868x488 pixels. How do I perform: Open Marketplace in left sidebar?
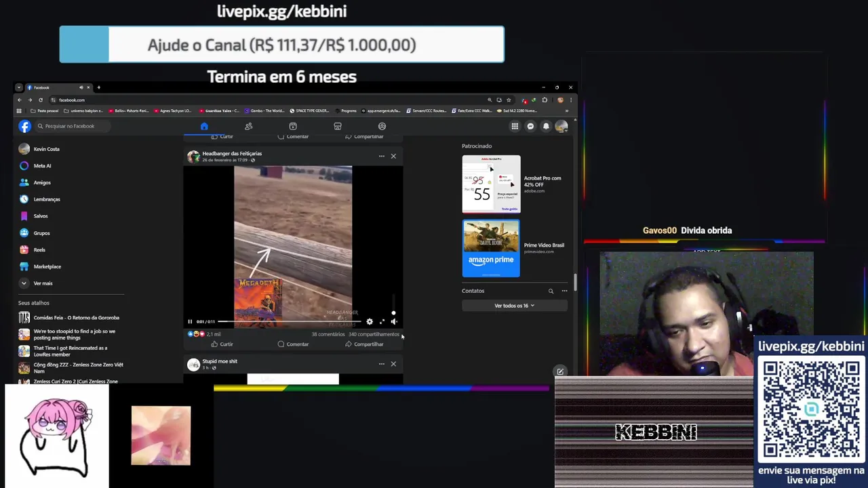[x=71, y=266]
